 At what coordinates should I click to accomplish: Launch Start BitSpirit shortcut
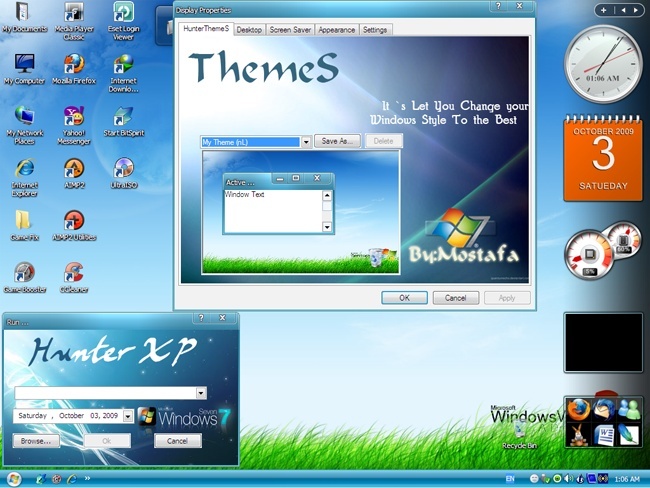coord(124,121)
